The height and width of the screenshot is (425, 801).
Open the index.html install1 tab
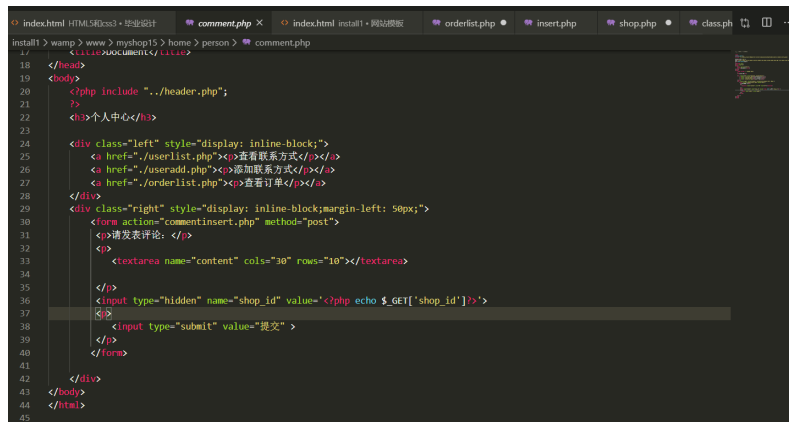tap(347, 23)
